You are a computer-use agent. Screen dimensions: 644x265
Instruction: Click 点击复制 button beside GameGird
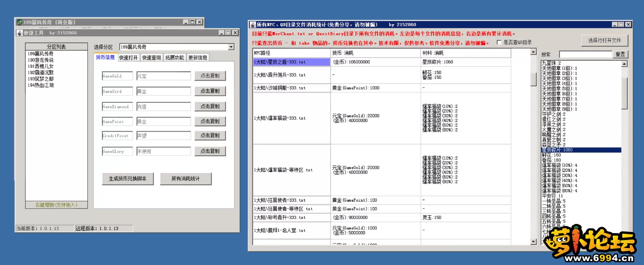[210, 91]
